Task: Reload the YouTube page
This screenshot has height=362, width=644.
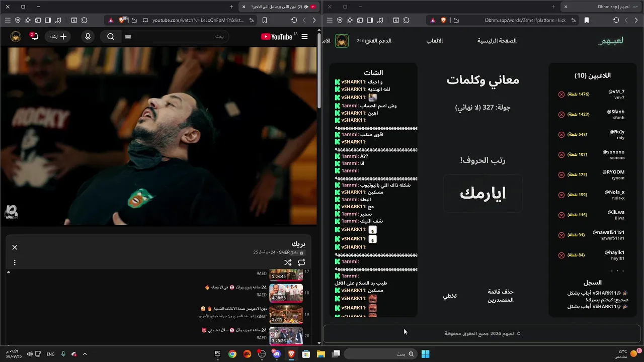Action: 294,20
